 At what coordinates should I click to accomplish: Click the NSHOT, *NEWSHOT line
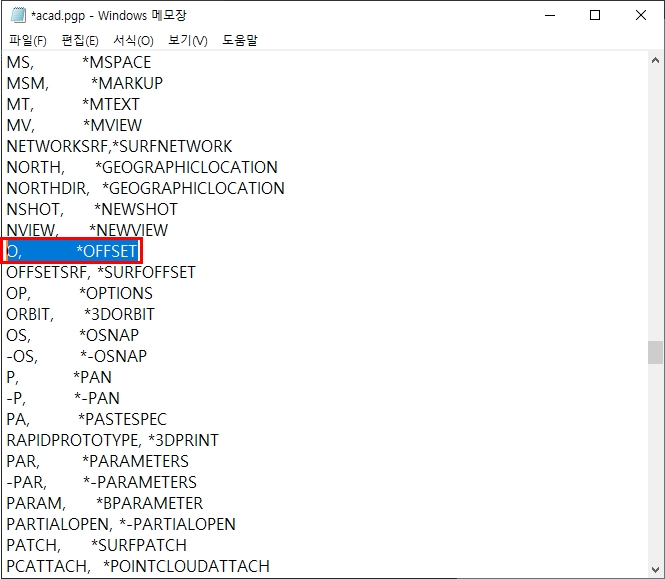click(92, 209)
